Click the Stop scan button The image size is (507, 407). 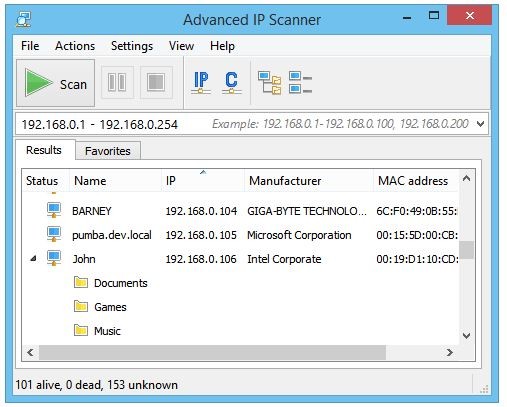pyautogui.click(x=156, y=82)
